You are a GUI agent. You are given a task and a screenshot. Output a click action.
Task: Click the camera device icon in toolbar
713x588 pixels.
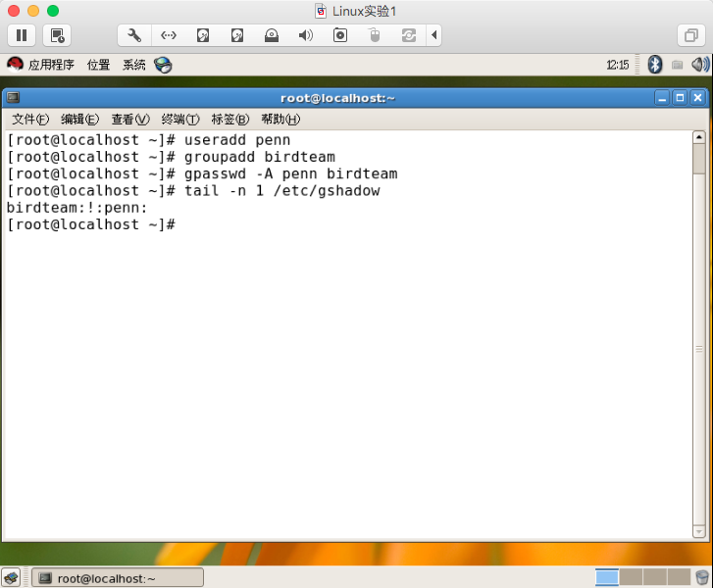tap(340, 36)
